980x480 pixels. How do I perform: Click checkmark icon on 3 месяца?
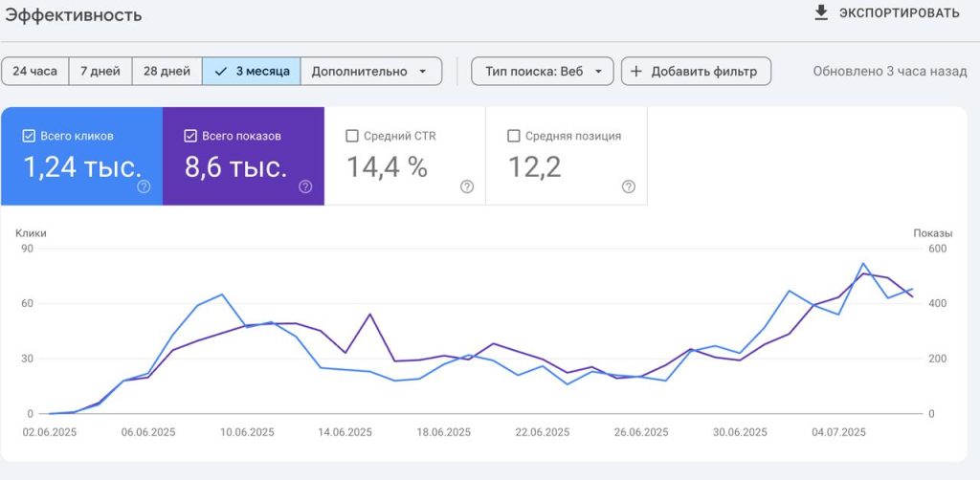(x=220, y=71)
